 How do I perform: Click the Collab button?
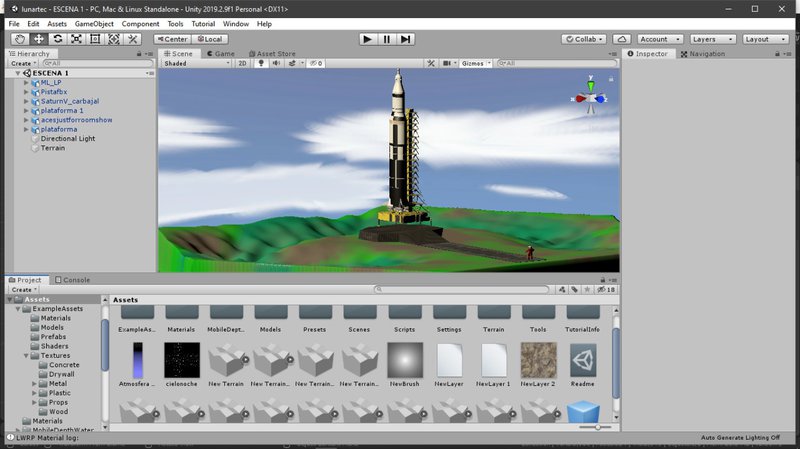[x=582, y=39]
